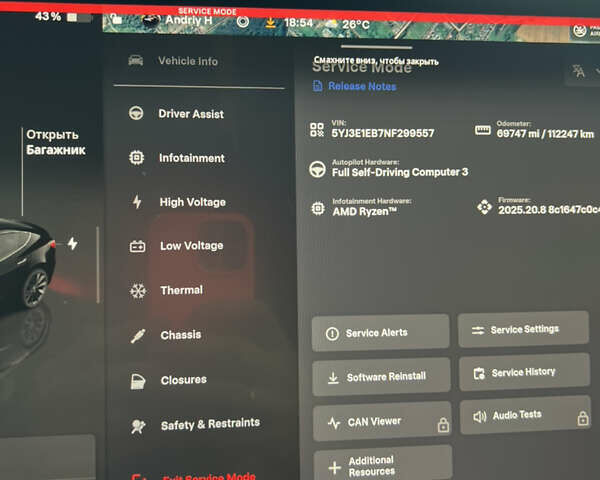Click the QR code icon beside VIN
The width and height of the screenshot is (600, 480).
(x=317, y=130)
